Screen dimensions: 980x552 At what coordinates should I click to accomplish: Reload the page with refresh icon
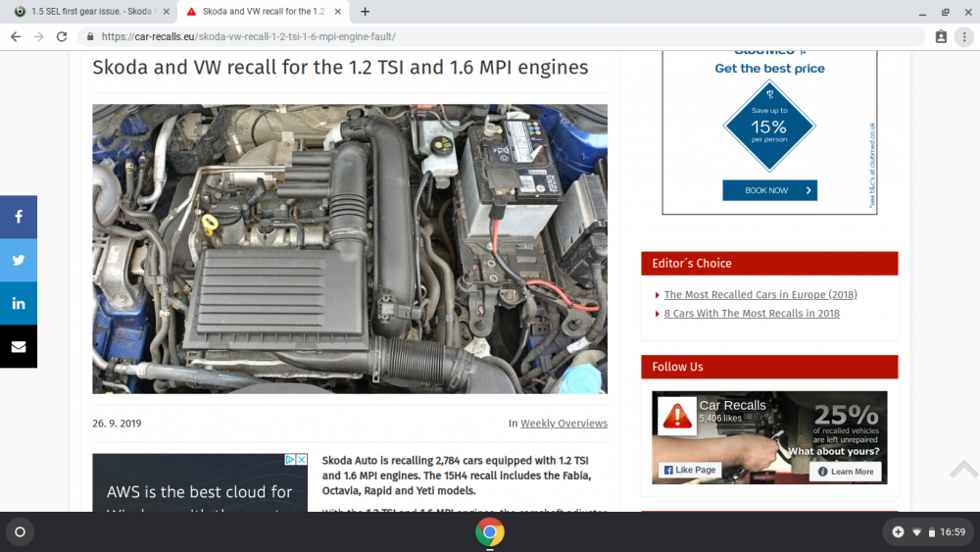point(61,37)
